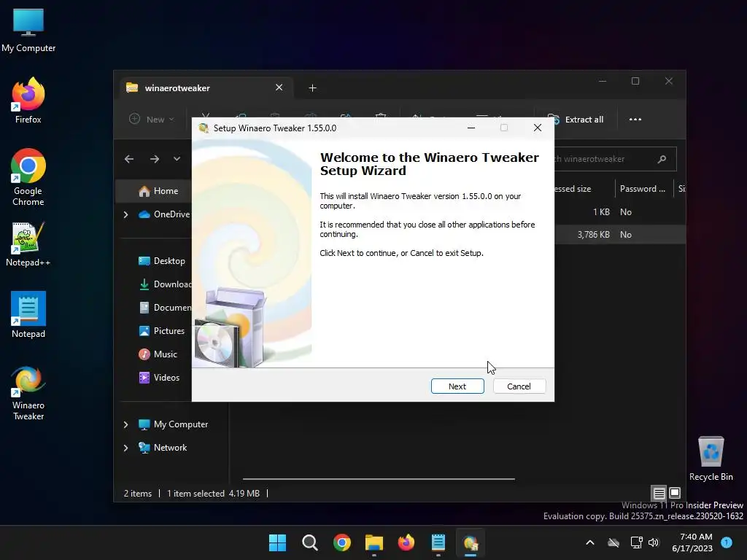The height and width of the screenshot is (560, 747).
Task: Select the file row with 1 KB
Action: click(x=620, y=212)
